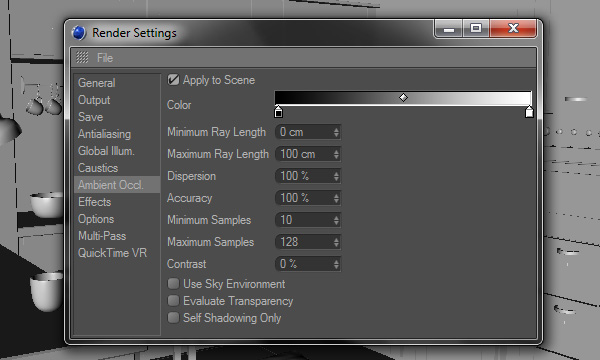Click the Color label

coord(179,105)
